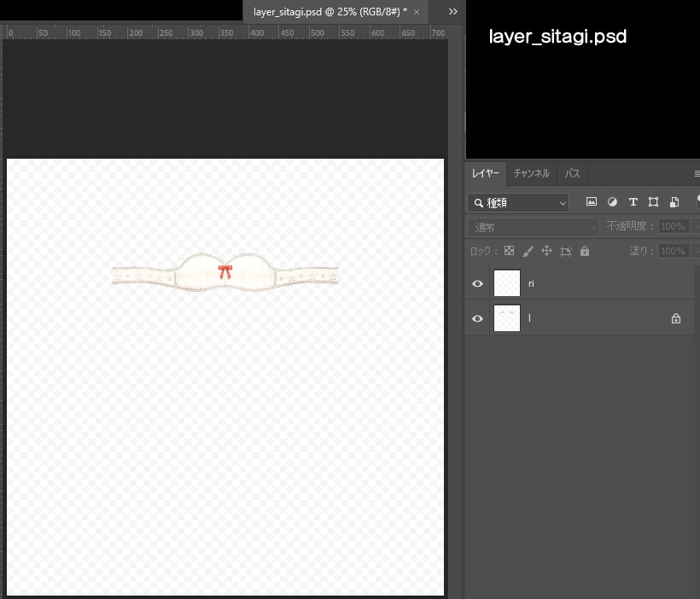
Task: Hide the ri layer
Action: (477, 283)
